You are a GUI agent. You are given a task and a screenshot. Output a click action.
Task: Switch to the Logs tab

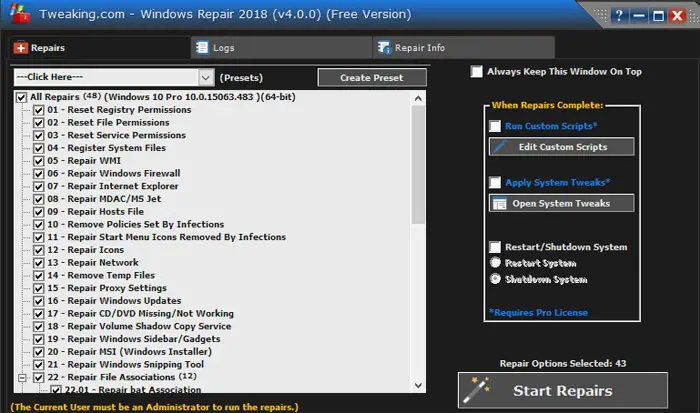pos(281,48)
